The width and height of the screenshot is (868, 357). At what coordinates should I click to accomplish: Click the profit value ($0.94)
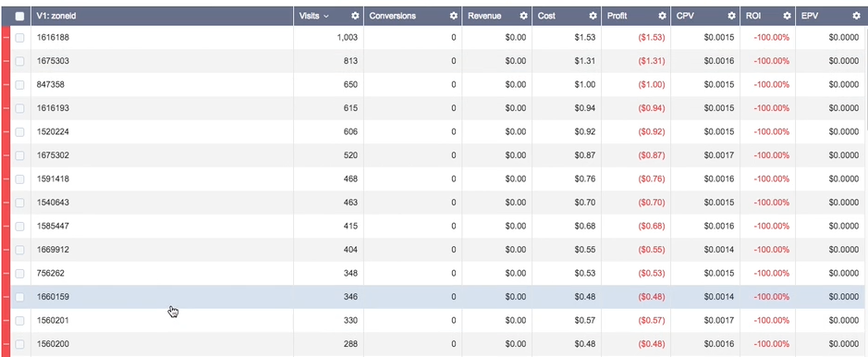[x=652, y=108]
